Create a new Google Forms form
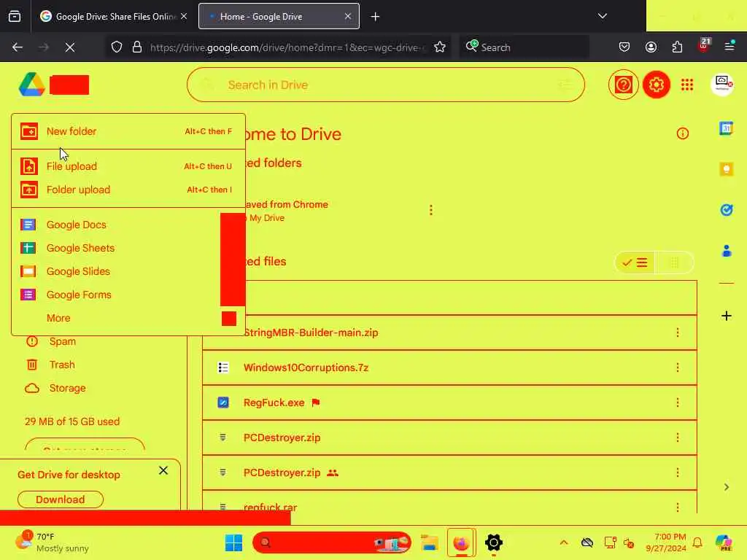 pyautogui.click(x=128, y=295)
